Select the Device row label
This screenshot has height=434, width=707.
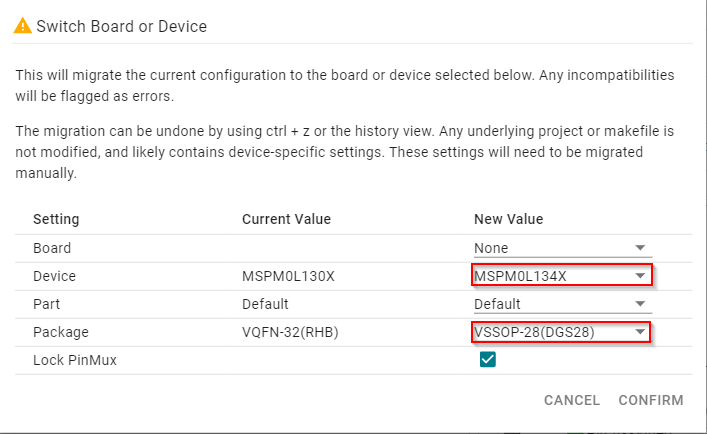click(54, 276)
